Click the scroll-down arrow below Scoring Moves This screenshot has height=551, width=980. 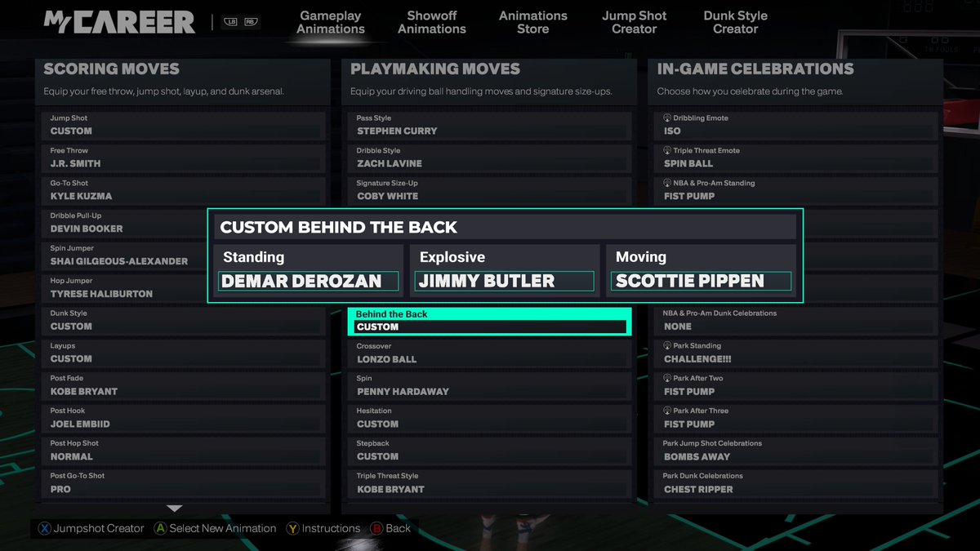[x=175, y=509]
